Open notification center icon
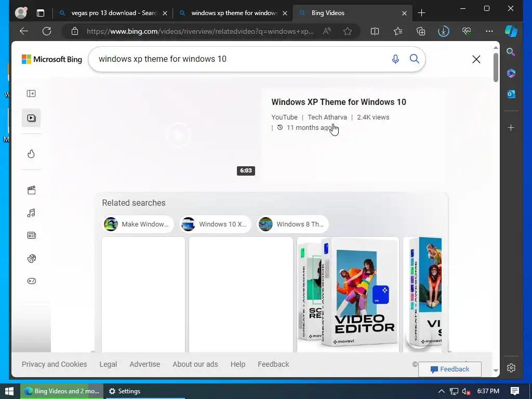 click(515, 391)
